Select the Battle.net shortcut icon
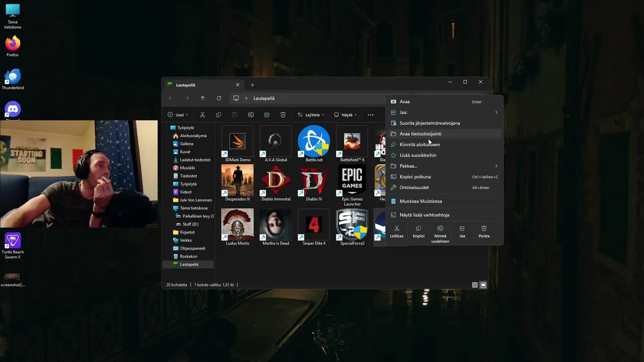 [314, 141]
